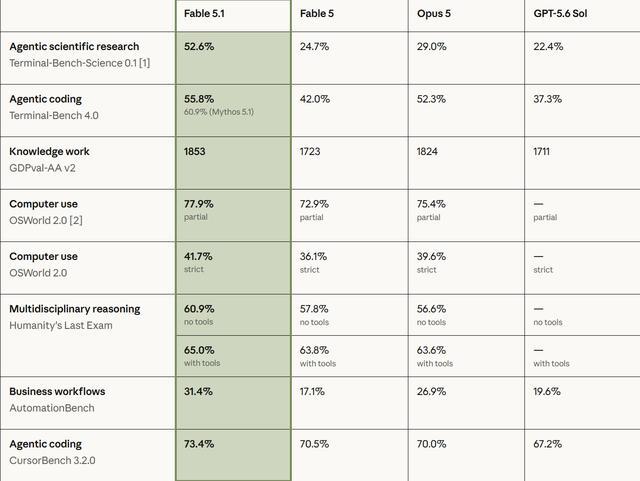Click the Humanity's Last Exam label
This screenshot has width=640, height=481.
click(61, 325)
